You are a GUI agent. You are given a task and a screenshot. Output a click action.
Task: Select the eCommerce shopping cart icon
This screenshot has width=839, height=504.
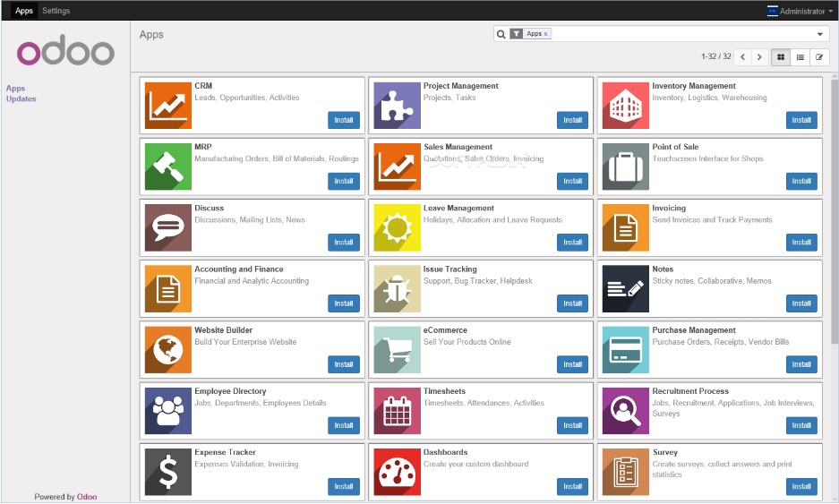(x=397, y=349)
